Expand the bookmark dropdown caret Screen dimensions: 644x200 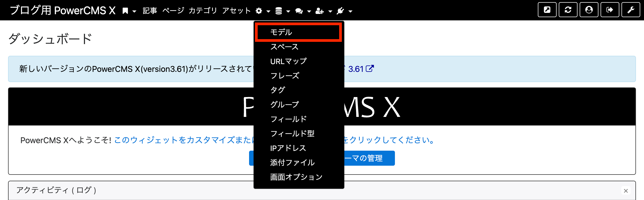(134, 11)
